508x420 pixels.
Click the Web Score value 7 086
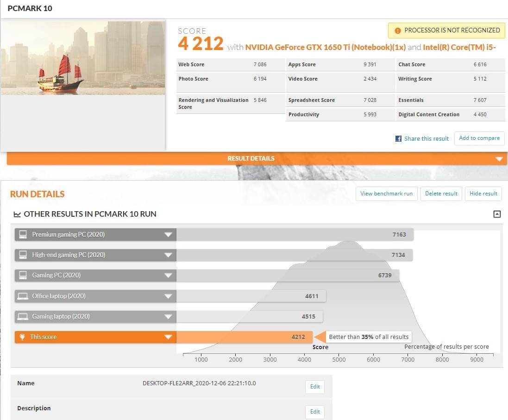pos(260,64)
